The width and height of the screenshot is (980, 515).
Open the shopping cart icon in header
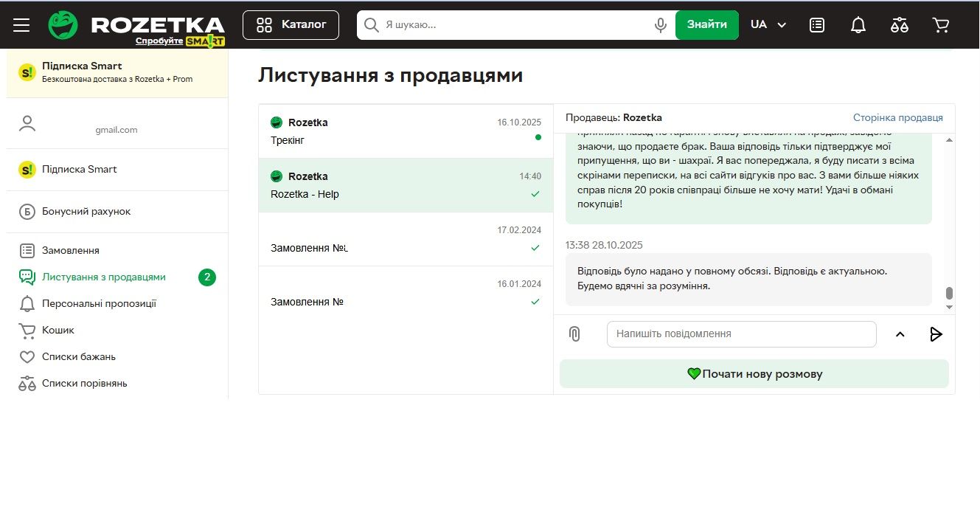[941, 25]
